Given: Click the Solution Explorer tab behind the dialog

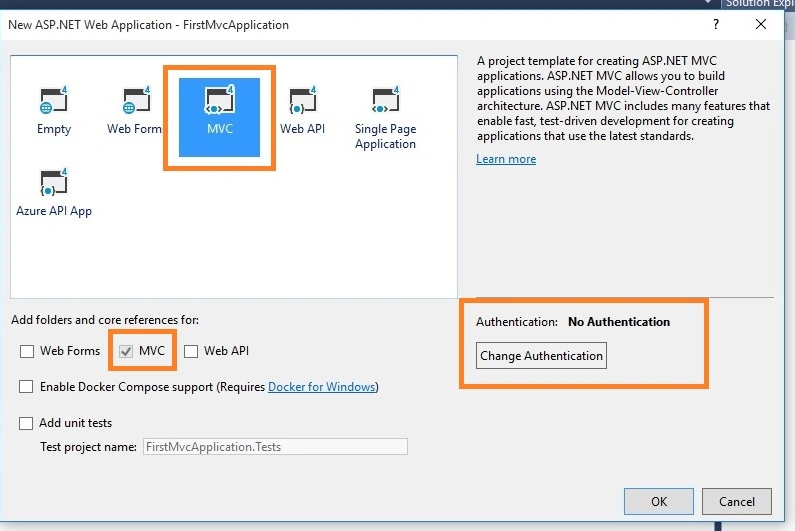Looking at the screenshot, I should pyautogui.click(x=758, y=4).
